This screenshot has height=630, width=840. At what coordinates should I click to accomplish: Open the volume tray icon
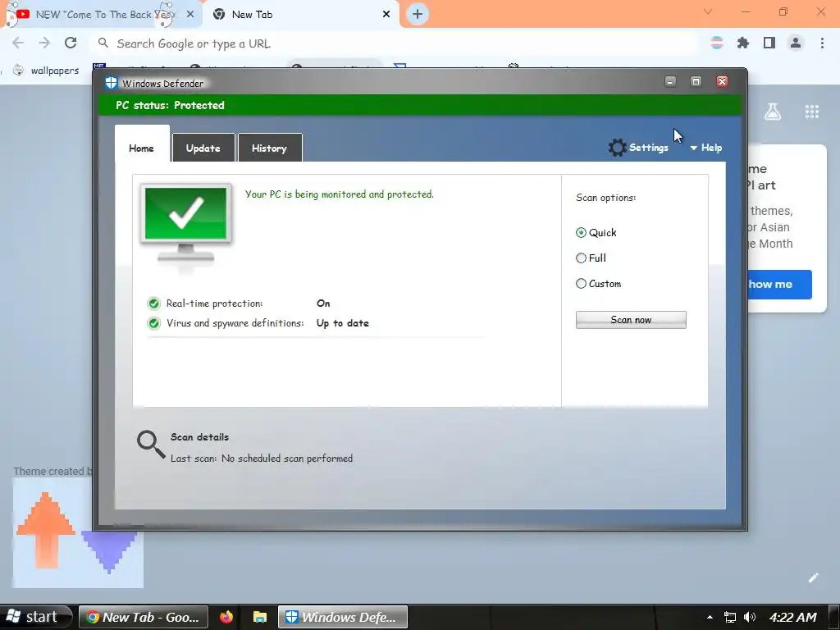tap(750, 617)
